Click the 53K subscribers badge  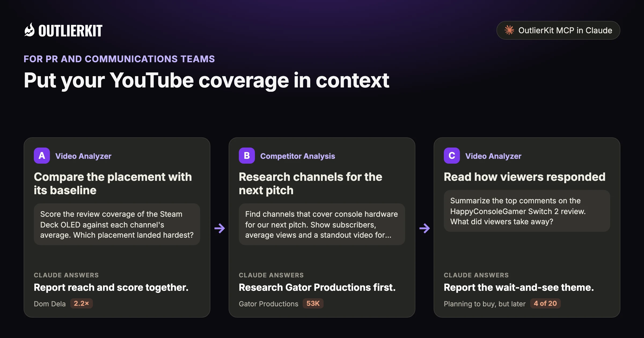[x=313, y=303]
